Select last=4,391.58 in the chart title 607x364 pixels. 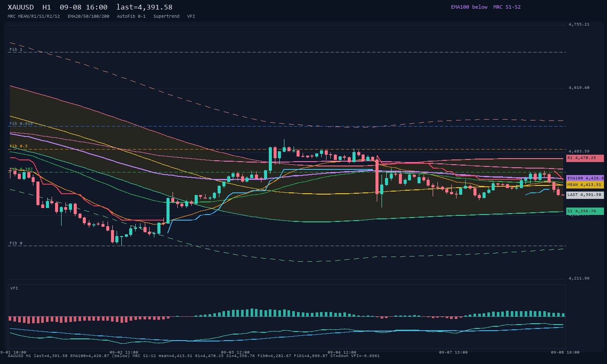pyautogui.click(x=144, y=7)
